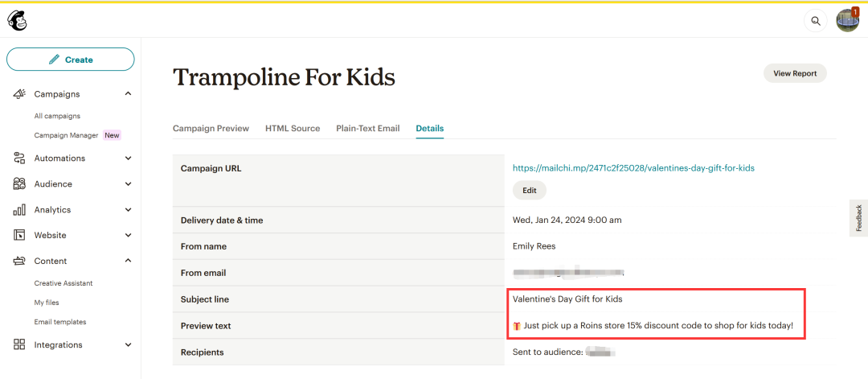868x379 pixels.
Task: Expand the Audience menu chevron
Action: coord(128,184)
